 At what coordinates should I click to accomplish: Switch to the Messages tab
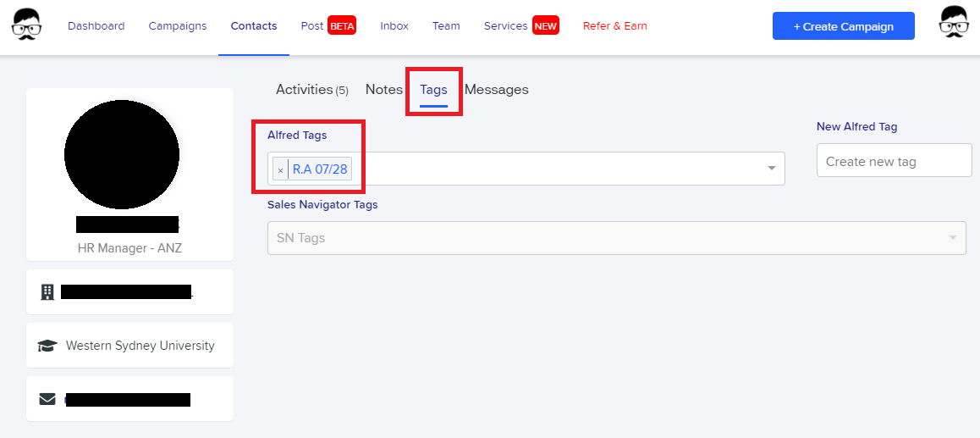(x=497, y=90)
